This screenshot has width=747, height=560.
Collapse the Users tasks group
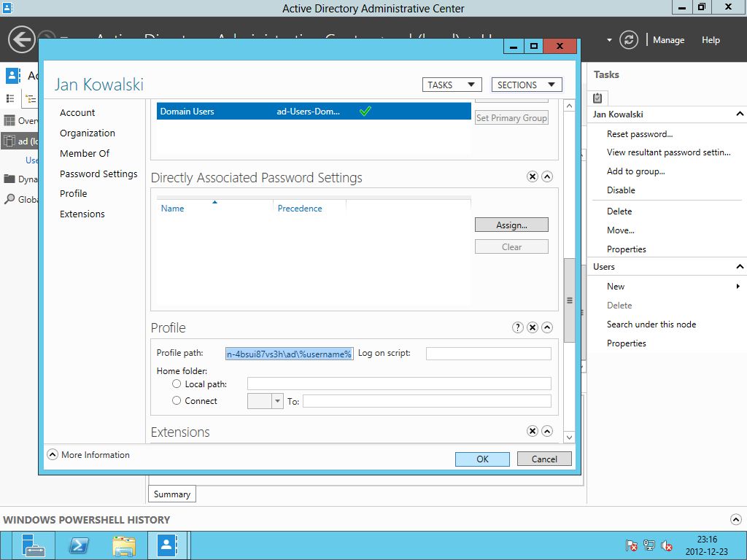tap(740, 266)
